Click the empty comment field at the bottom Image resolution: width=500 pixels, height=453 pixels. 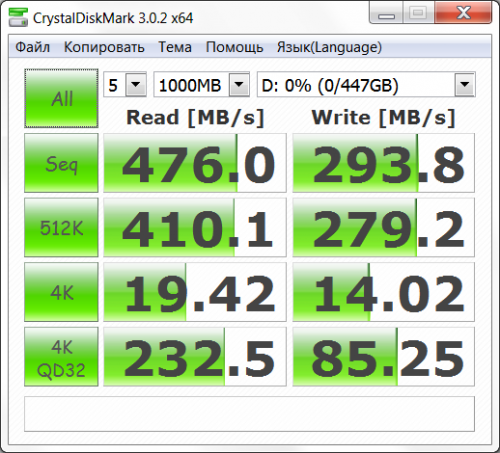[249, 414]
